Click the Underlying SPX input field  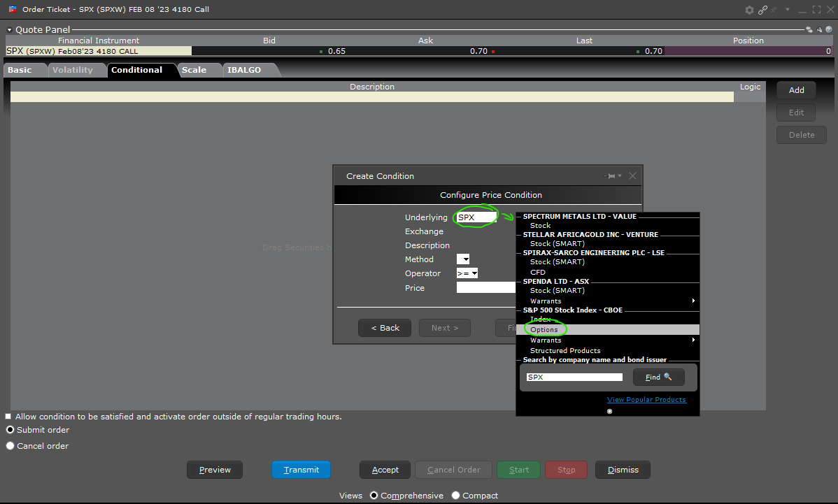coord(476,217)
